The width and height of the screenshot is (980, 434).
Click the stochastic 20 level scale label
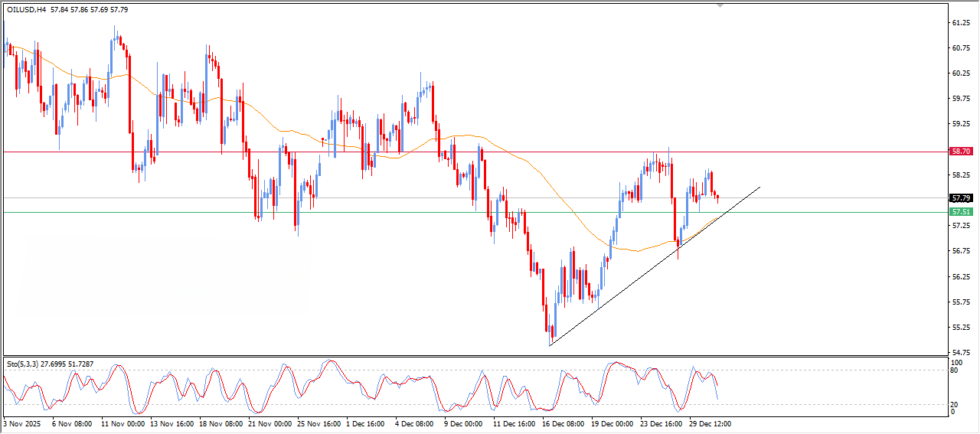coord(954,403)
